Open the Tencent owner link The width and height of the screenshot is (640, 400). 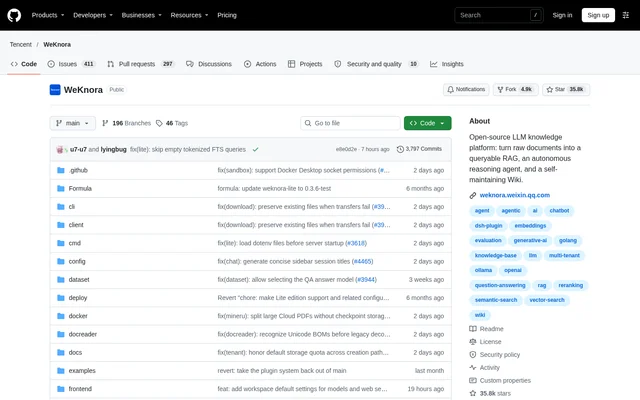tap(20, 44)
